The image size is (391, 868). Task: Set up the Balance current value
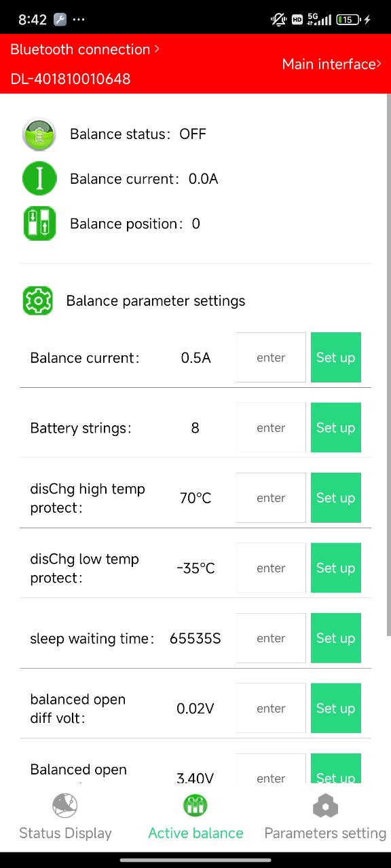tap(336, 357)
